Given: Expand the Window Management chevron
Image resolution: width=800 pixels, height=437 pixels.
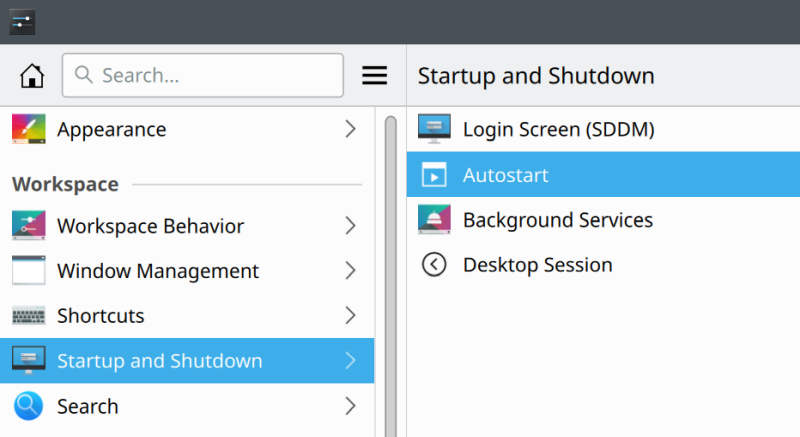Looking at the screenshot, I should click(x=350, y=270).
